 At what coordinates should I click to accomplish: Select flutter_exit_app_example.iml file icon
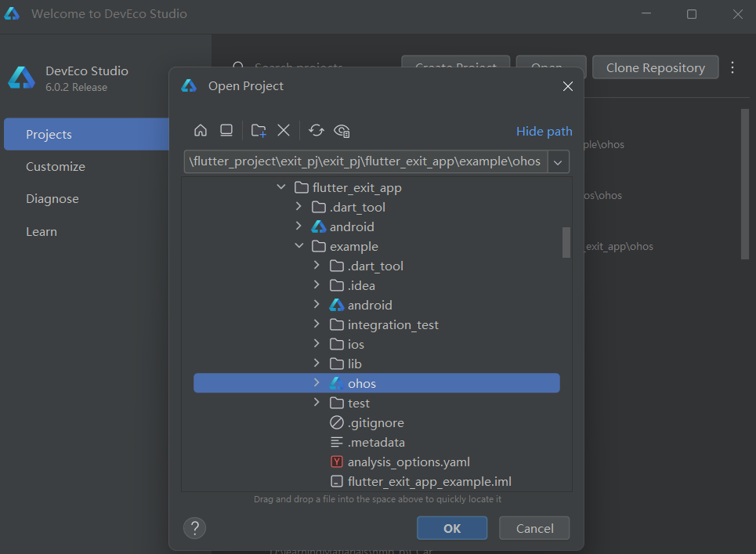pyautogui.click(x=337, y=481)
